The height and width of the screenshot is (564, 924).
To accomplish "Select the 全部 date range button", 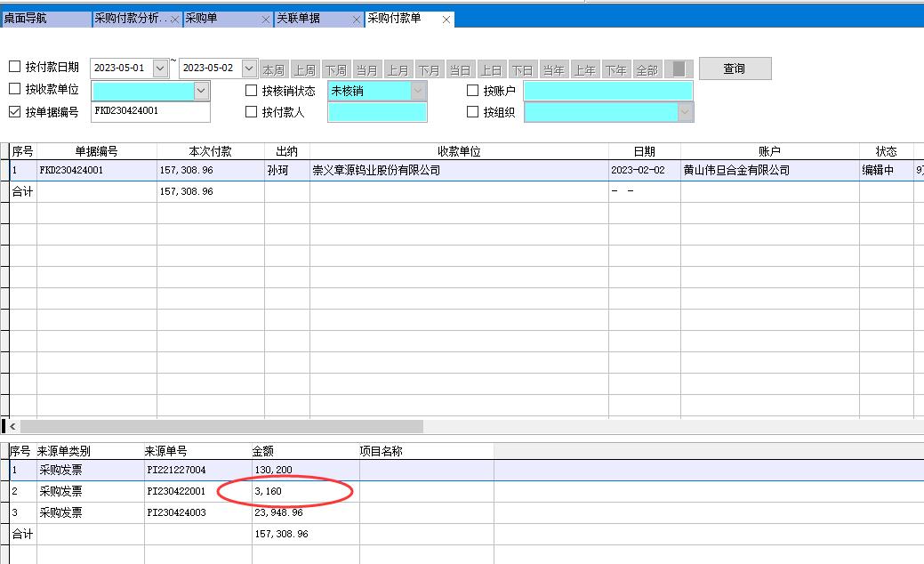I will click(x=646, y=68).
